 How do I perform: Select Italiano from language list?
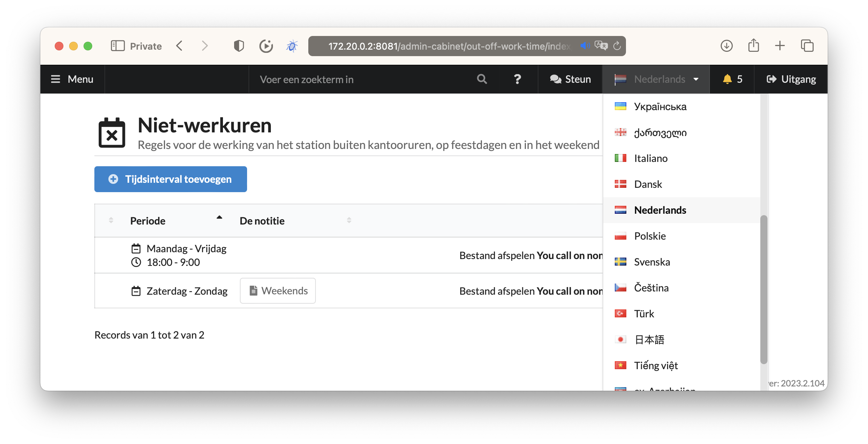click(x=650, y=158)
